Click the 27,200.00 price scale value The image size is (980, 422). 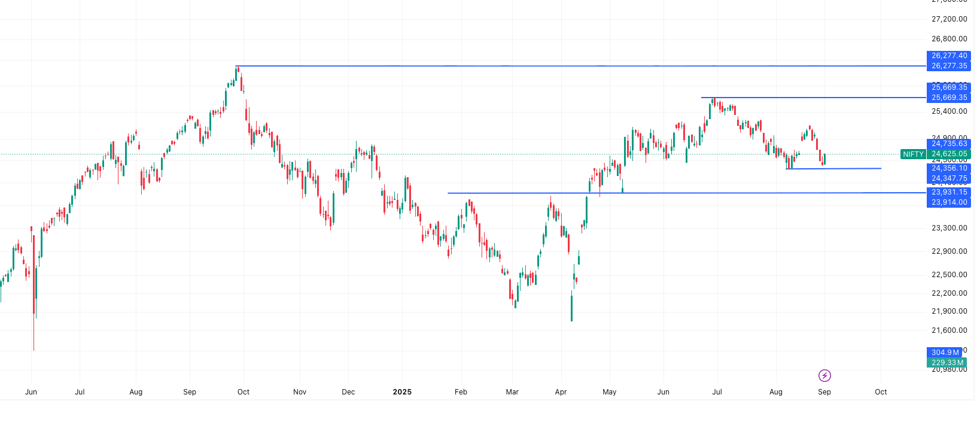click(949, 19)
